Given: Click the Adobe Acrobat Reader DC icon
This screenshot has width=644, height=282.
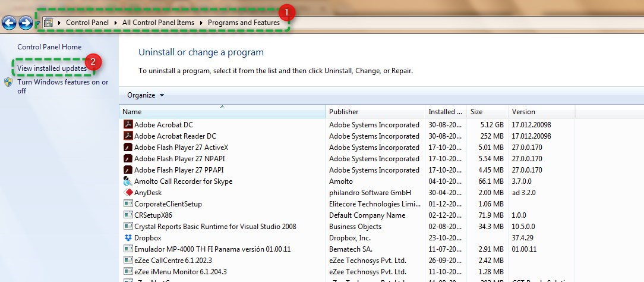Looking at the screenshot, I should pyautogui.click(x=128, y=136).
